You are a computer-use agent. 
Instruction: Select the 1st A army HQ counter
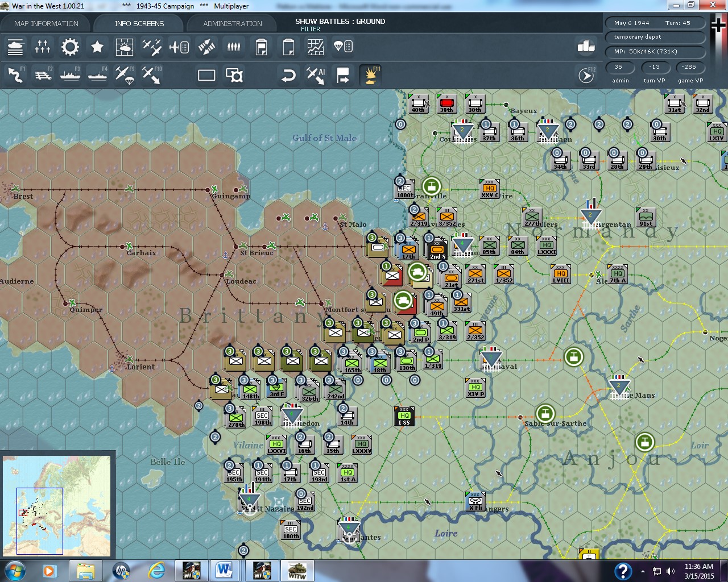(348, 473)
